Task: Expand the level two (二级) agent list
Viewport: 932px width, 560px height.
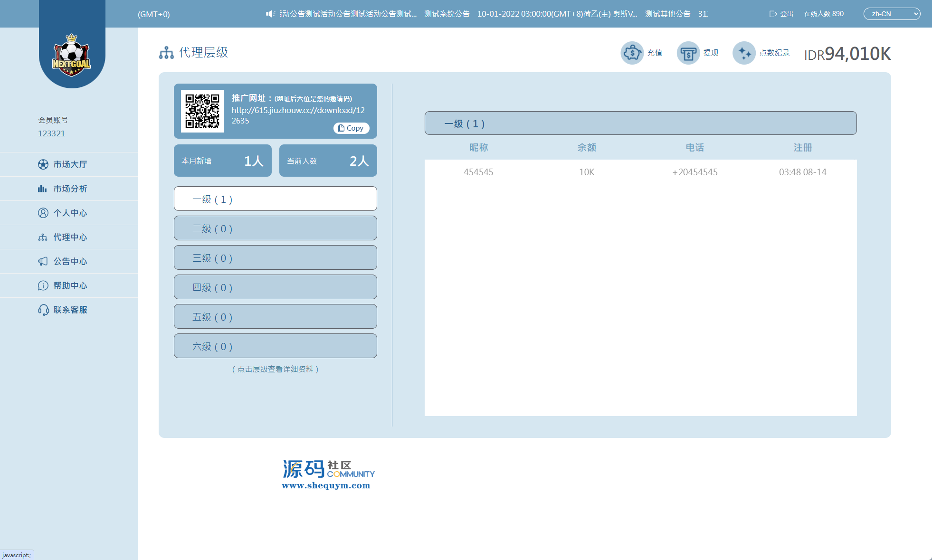Action: [275, 228]
